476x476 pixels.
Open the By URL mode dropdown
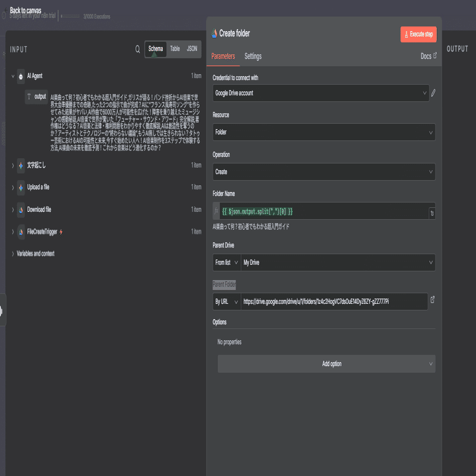(x=227, y=302)
